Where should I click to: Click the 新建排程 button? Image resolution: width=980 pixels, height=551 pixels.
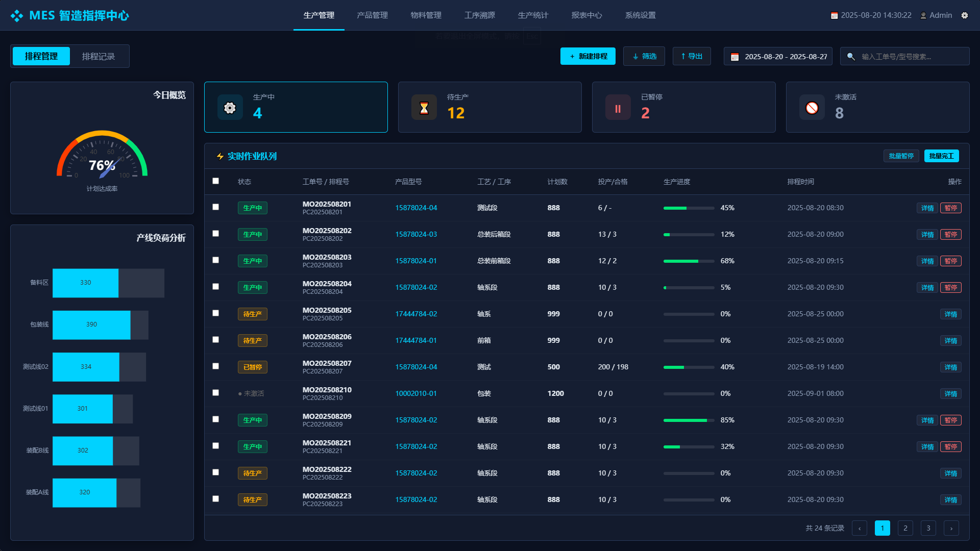[587, 56]
